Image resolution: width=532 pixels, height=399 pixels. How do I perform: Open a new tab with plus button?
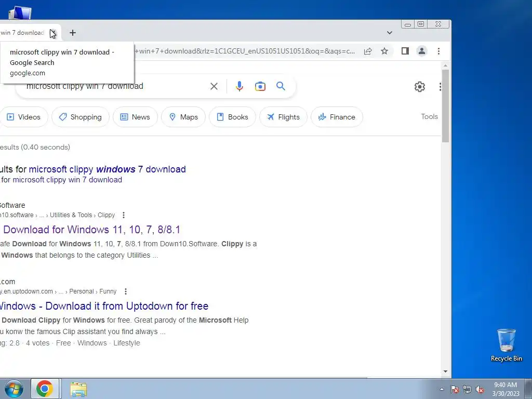click(73, 33)
